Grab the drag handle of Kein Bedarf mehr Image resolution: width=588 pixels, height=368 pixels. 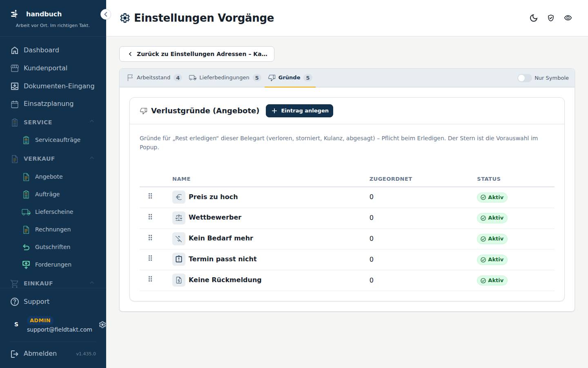pos(150,238)
